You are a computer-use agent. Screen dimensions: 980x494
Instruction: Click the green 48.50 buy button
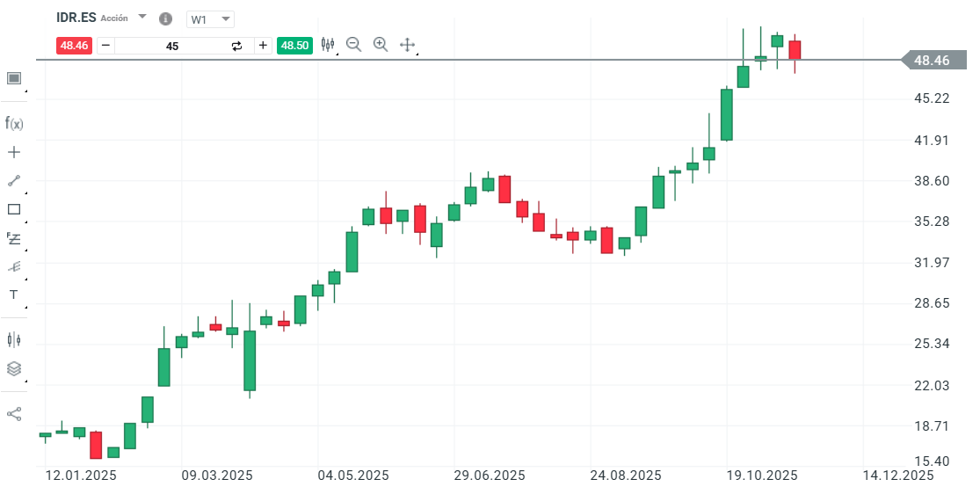pos(294,45)
